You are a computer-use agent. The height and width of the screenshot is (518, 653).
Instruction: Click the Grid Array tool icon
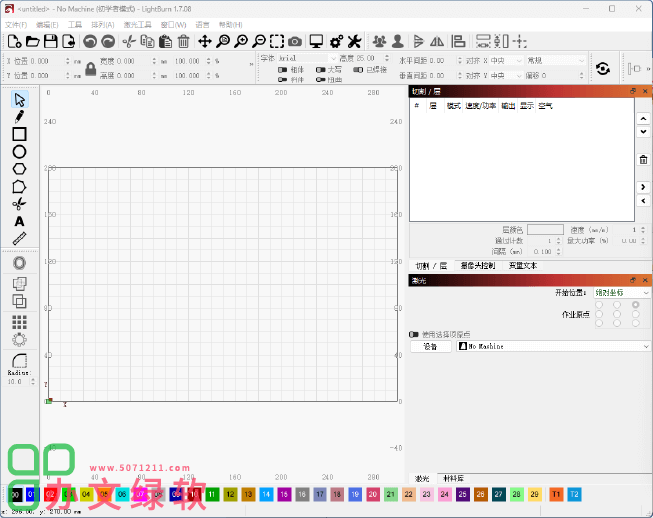19,322
